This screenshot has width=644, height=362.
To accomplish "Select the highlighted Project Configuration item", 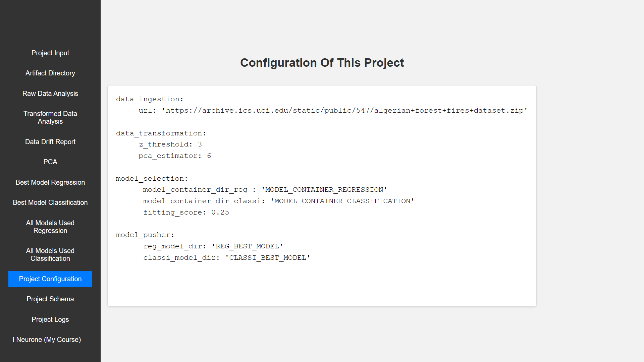I will [50, 279].
